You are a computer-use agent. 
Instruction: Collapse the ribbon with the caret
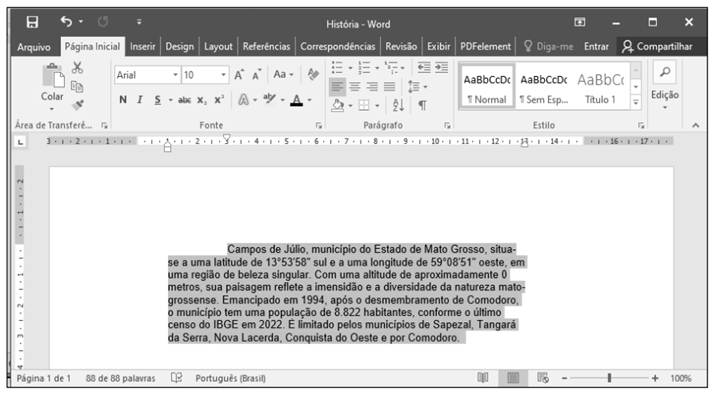pyautogui.click(x=696, y=125)
